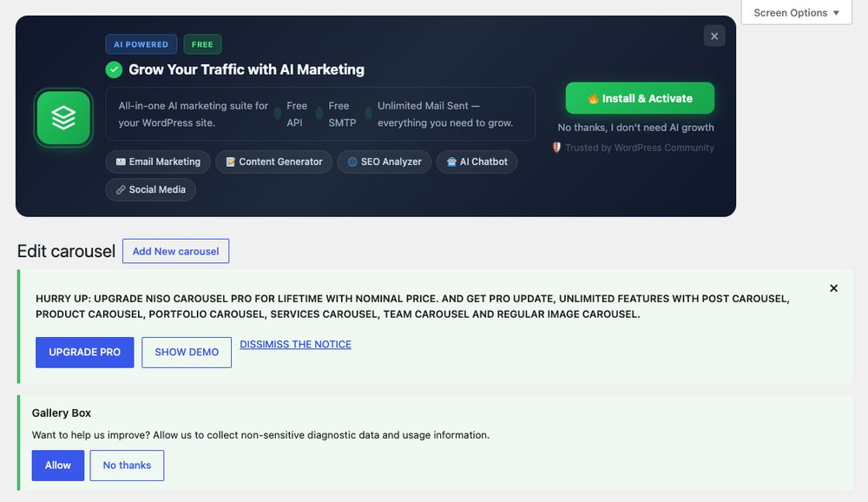Click the "All-in-one AI marketing suite" description
The height and width of the screenshot is (502, 868).
point(194,114)
